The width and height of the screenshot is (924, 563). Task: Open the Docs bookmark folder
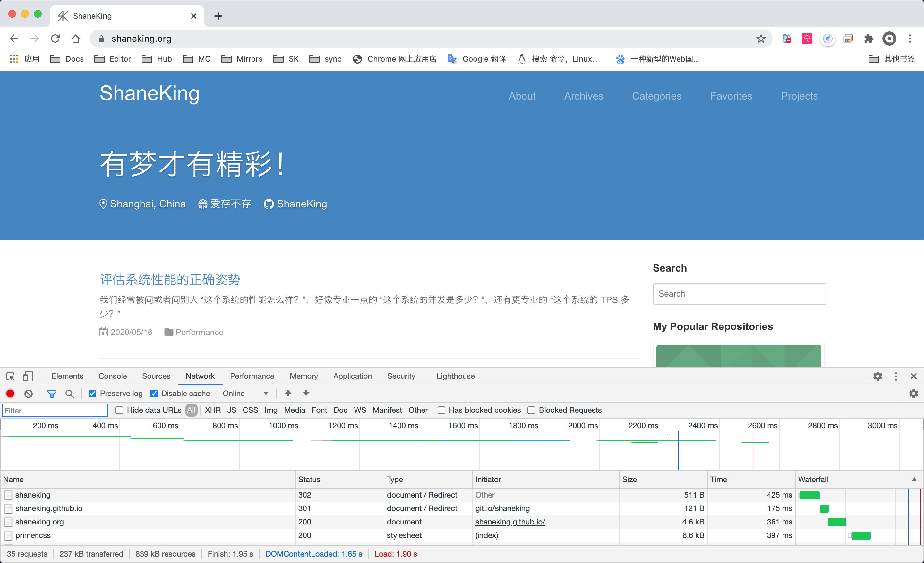pyautogui.click(x=67, y=59)
